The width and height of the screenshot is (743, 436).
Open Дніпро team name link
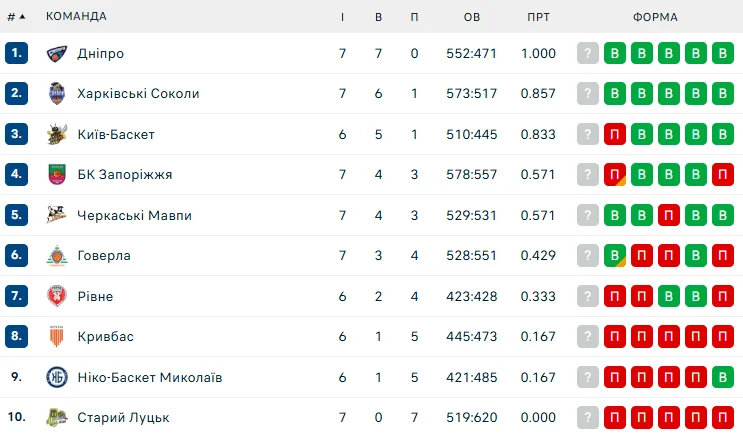click(x=100, y=53)
